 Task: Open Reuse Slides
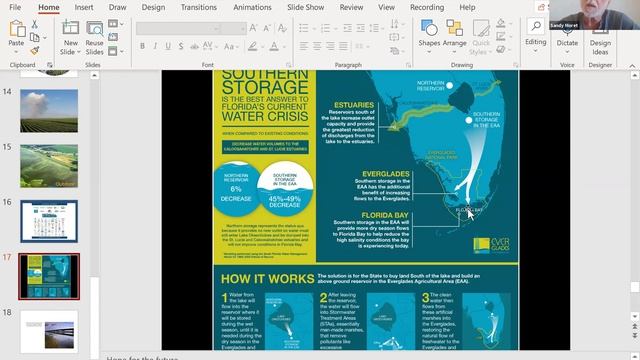coord(94,38)
